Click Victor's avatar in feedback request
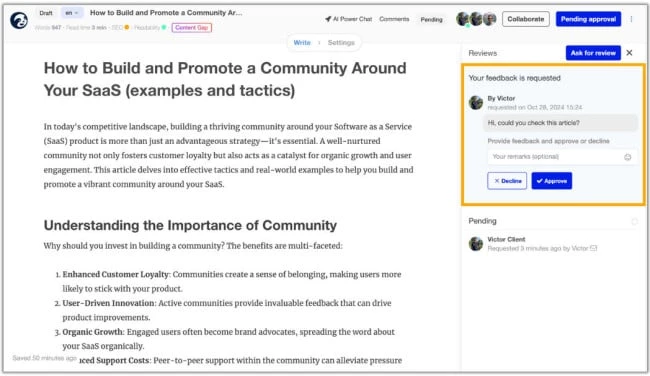The image size is (650, 376). [476, 102]
